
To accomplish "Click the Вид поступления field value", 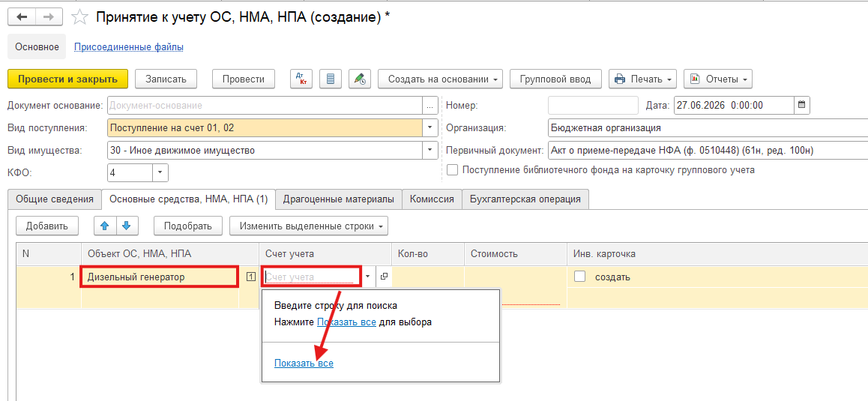I will tap(265, 128).
